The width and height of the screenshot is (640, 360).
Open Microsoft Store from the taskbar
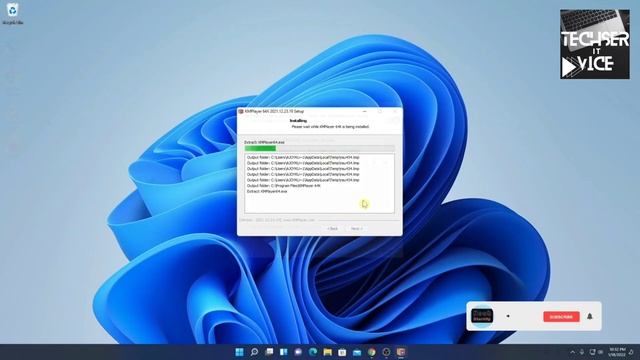click(x=342, y=352)
